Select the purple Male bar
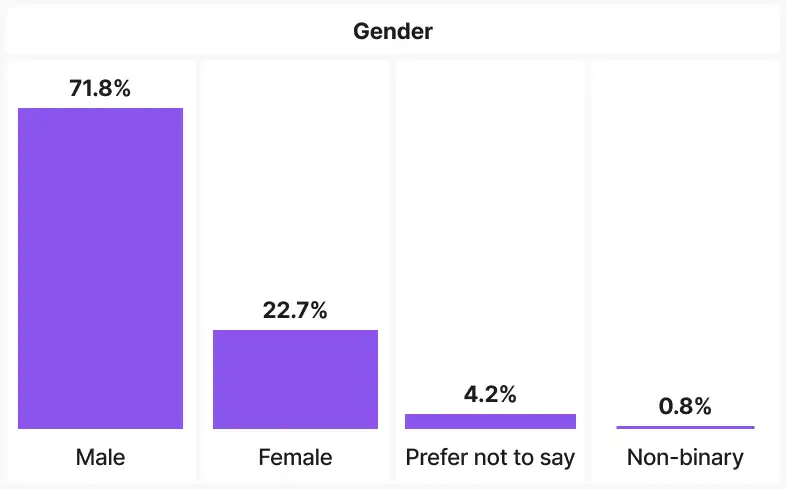 click(x=100, y=268)
